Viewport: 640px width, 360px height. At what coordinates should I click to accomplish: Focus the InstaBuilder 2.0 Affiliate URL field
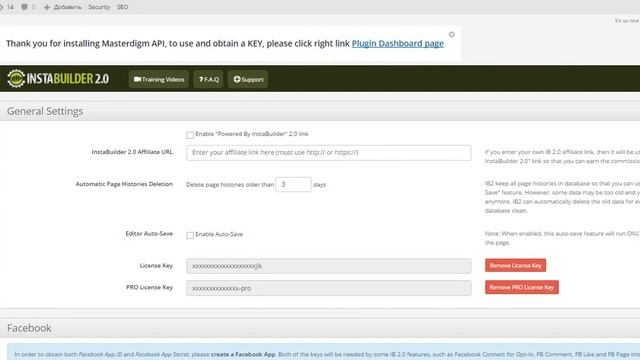tap(329, 153)
